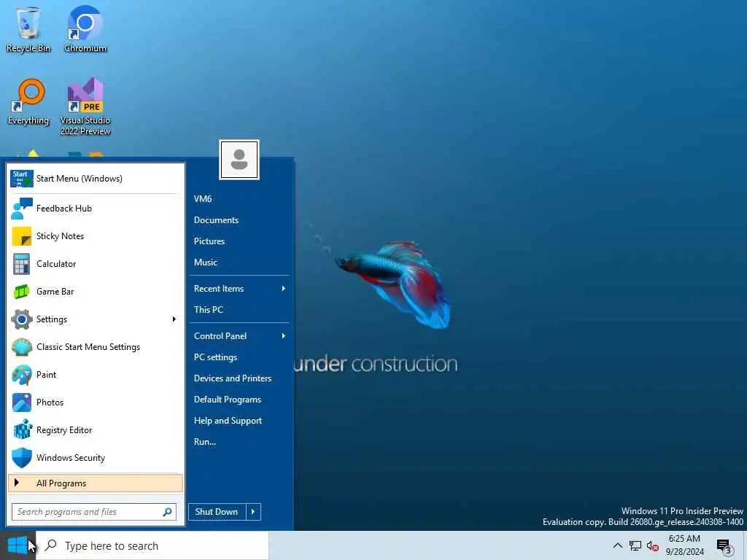Show hidden system tray icons
Image resolution: width=747 pixels, height=560 pixels.
pyautogui.click(x=617, y=545)
